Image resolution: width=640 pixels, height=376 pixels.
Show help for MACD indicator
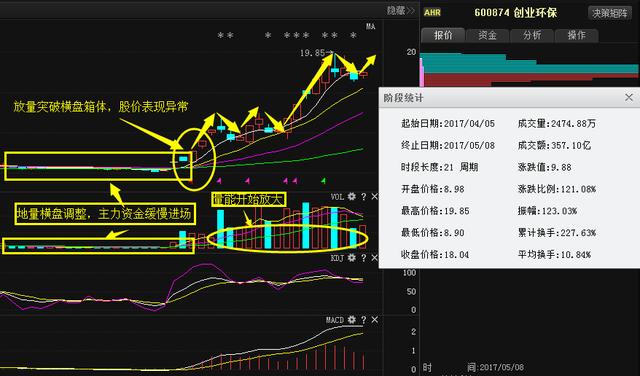(363, 320)
